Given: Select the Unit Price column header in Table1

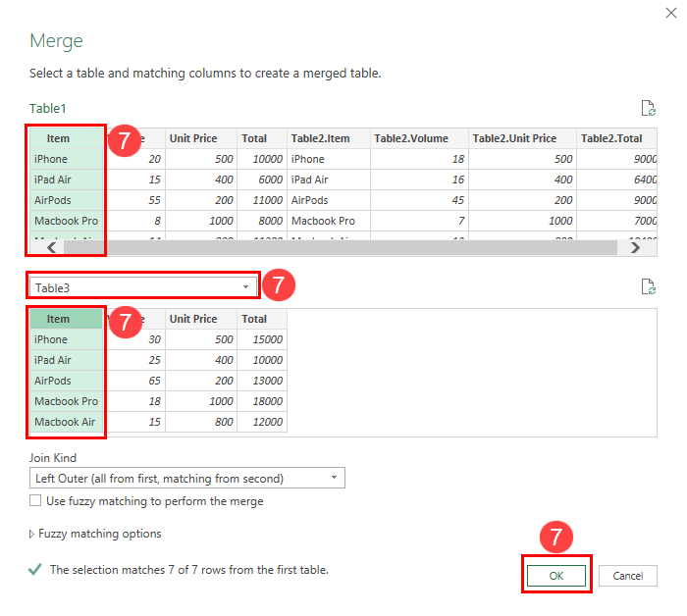Looking at the screenshot, I should [x=201, y=138].
